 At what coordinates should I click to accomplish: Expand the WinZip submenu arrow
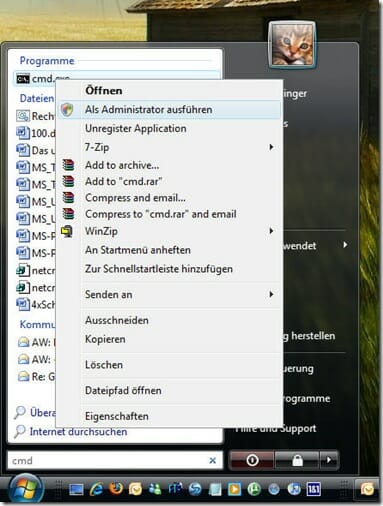(271, 231)
